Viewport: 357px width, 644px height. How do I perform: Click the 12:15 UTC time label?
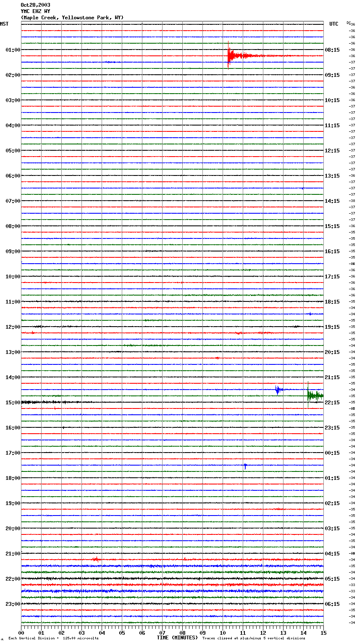coord(332,151)
